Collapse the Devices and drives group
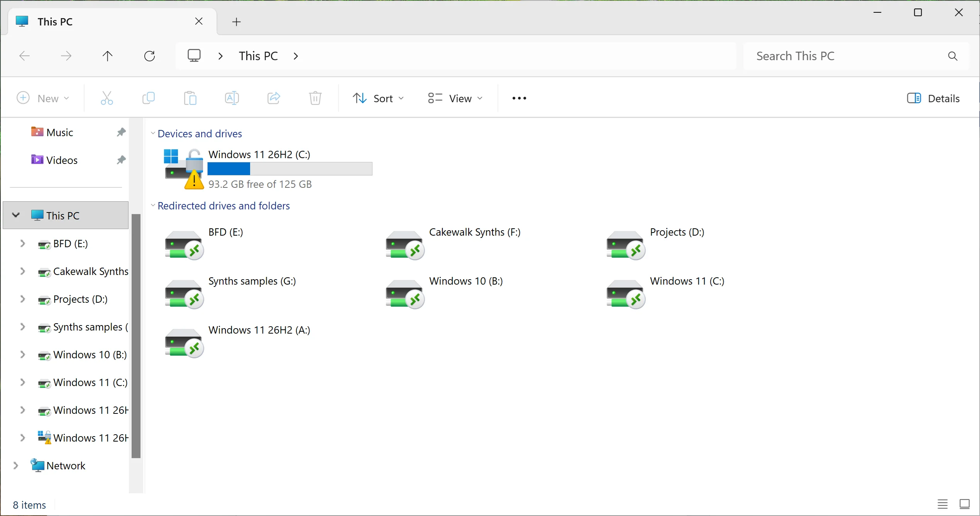 (x=153, y=133)
